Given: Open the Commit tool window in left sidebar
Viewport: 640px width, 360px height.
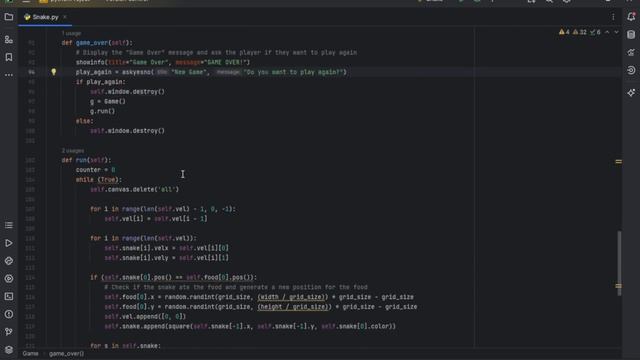Looking at the screenshot, I should [x=9, y=40].
